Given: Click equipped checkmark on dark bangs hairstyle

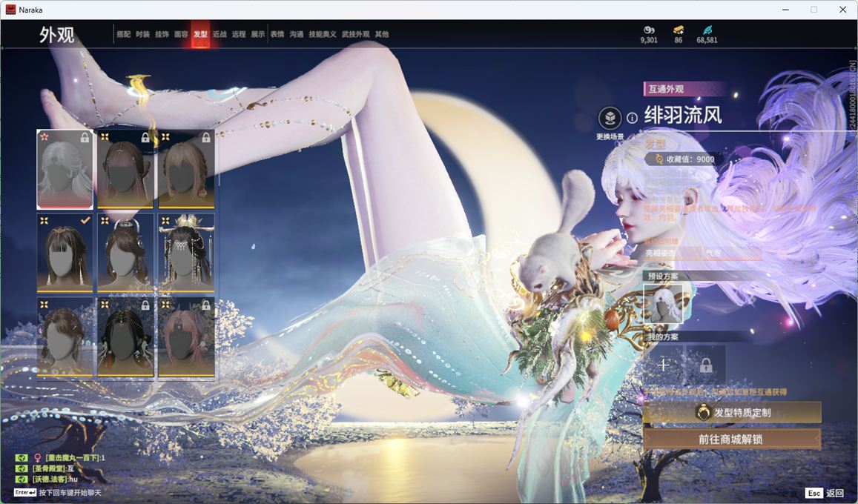Looking at the screenshot, I should tap(85, 220).
